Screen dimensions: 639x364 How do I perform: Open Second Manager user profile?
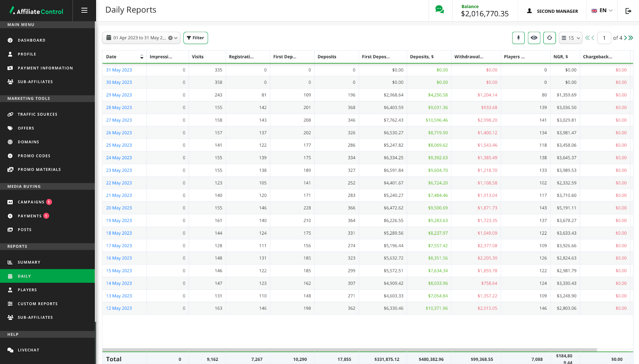pyautogui.click(x=552, y=11)
